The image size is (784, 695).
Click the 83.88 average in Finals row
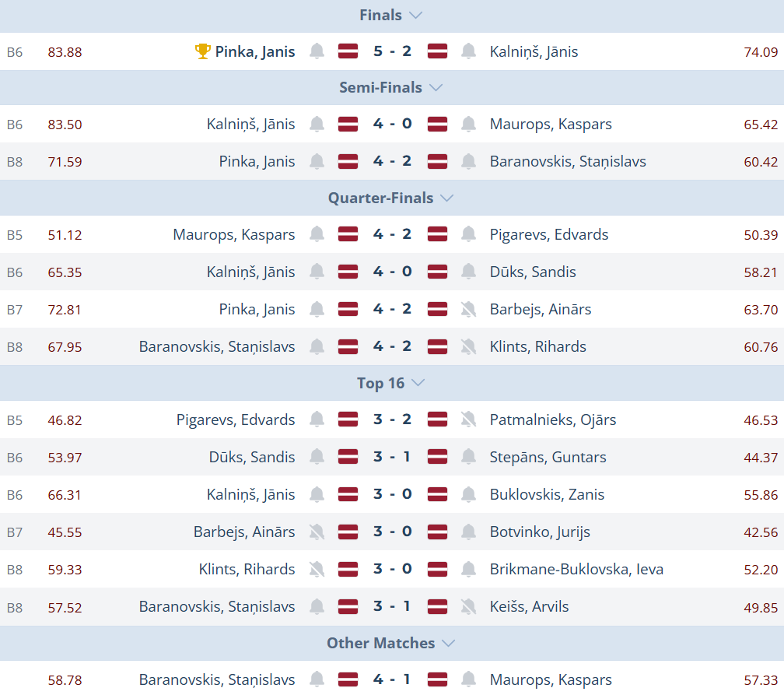point(65,52)
